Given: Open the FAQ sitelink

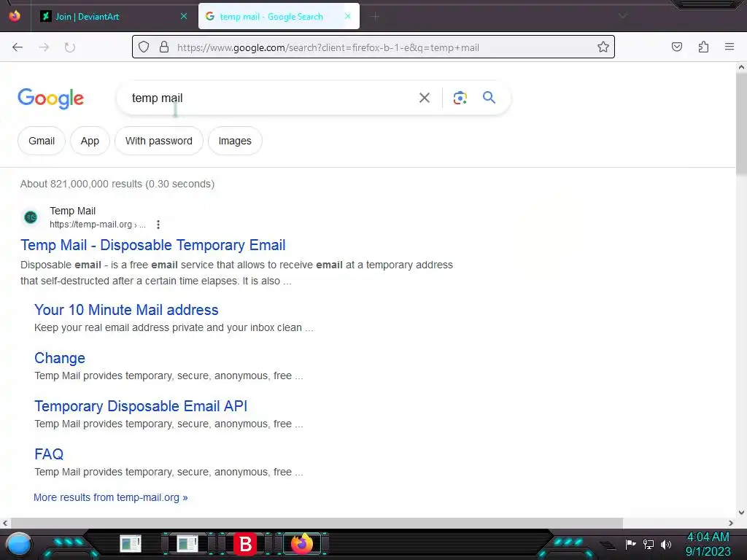Looking at the screenshot, I should click(x=49, y=454).
